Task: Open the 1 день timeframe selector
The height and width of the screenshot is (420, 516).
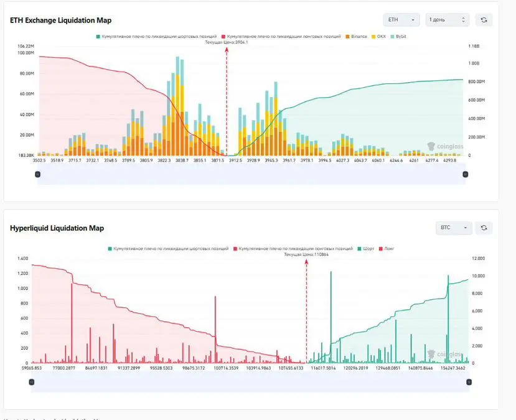Action: click(448, 20)
